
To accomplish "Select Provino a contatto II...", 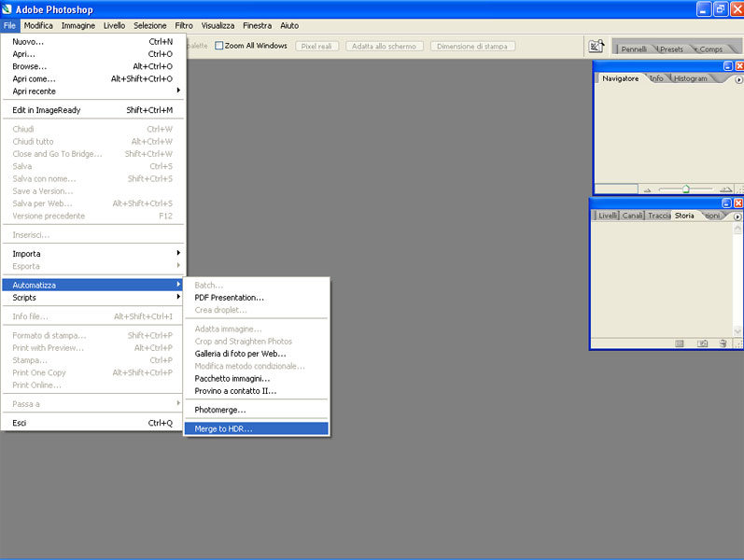I will click(x=256, y=390).
